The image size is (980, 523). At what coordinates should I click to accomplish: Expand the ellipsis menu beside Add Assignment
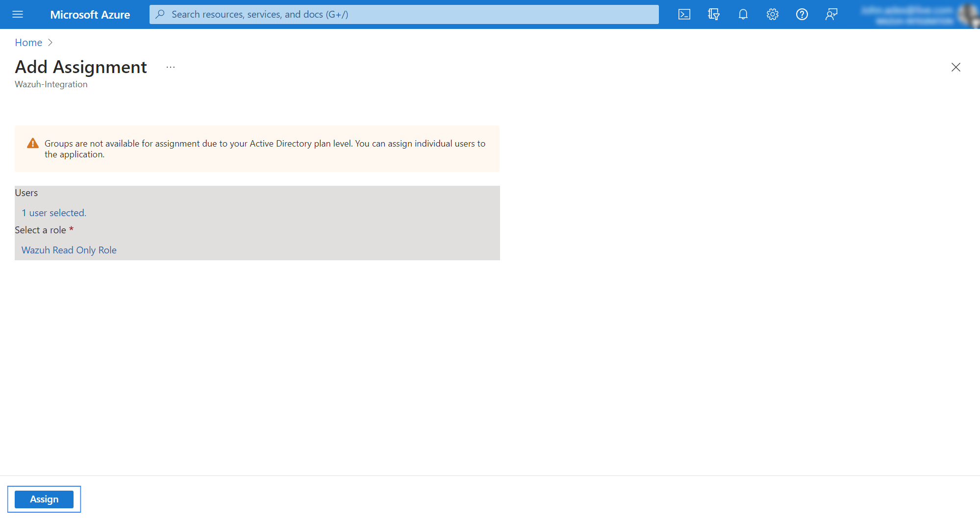click(x=170, y=67)
